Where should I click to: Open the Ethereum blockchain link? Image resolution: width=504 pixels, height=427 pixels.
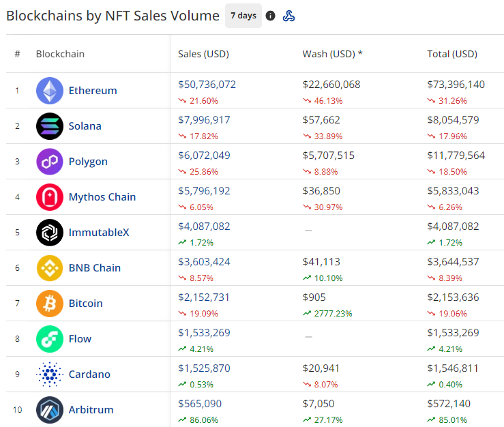[93, 91]
